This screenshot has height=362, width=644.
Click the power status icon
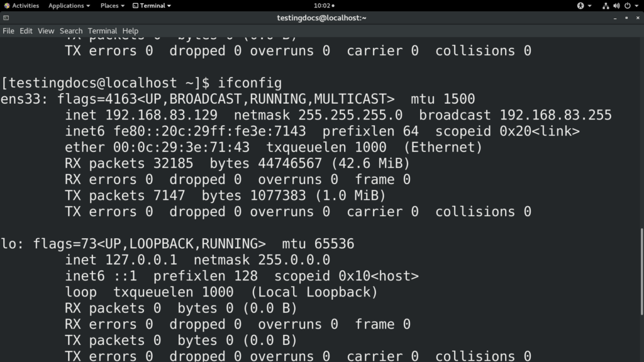tap(628, 6)
